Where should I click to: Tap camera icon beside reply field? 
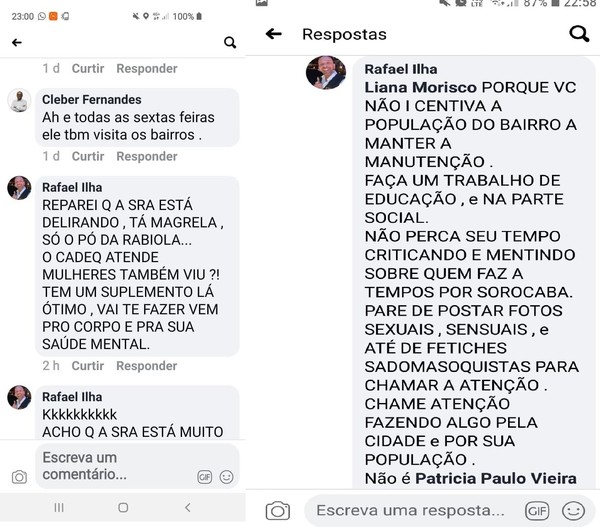click(278, 510)
